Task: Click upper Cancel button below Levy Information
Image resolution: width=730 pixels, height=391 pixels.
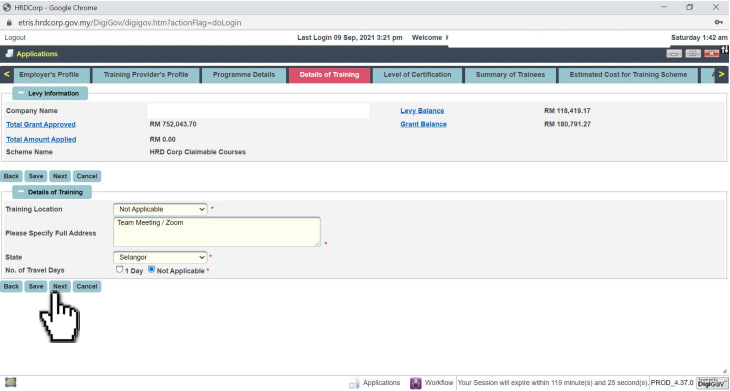Action: [x=87, y=176]
